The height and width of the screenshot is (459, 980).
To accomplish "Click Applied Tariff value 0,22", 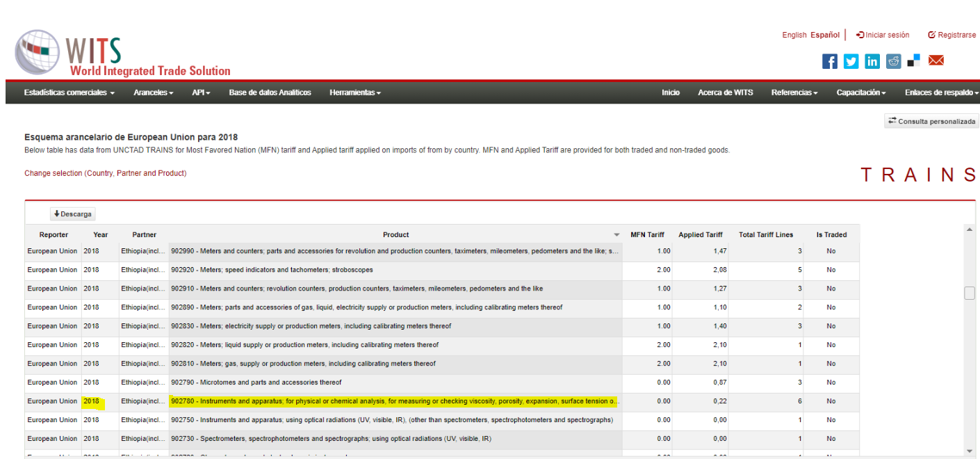I will (x=719, y=401).
